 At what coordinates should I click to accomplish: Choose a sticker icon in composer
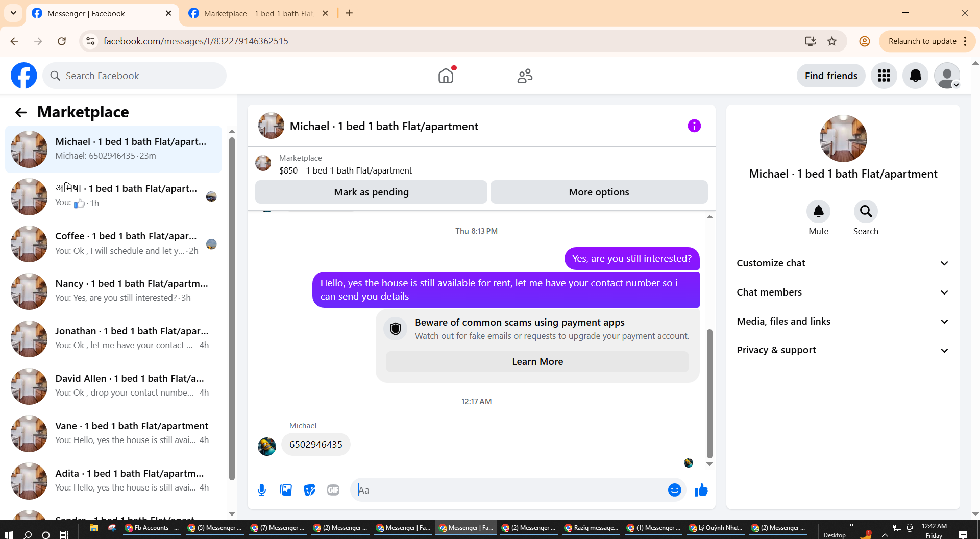pos(309,490)
